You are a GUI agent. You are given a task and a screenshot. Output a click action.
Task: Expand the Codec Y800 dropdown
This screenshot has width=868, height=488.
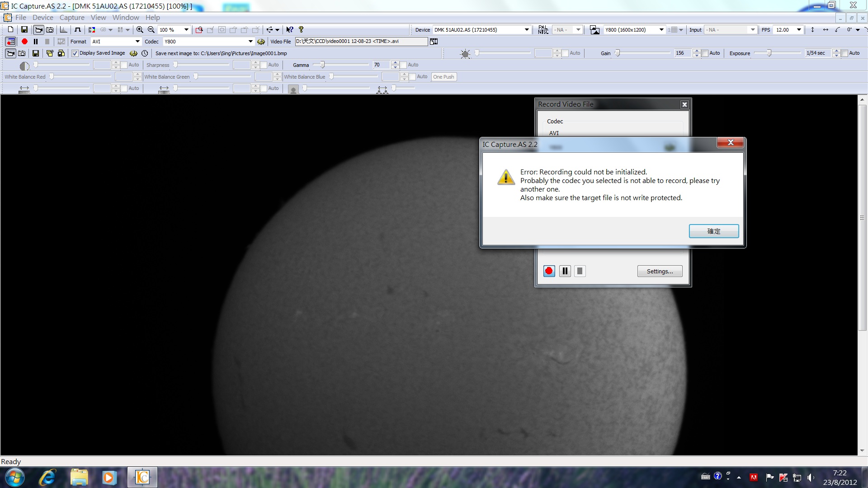pos(250,42)
